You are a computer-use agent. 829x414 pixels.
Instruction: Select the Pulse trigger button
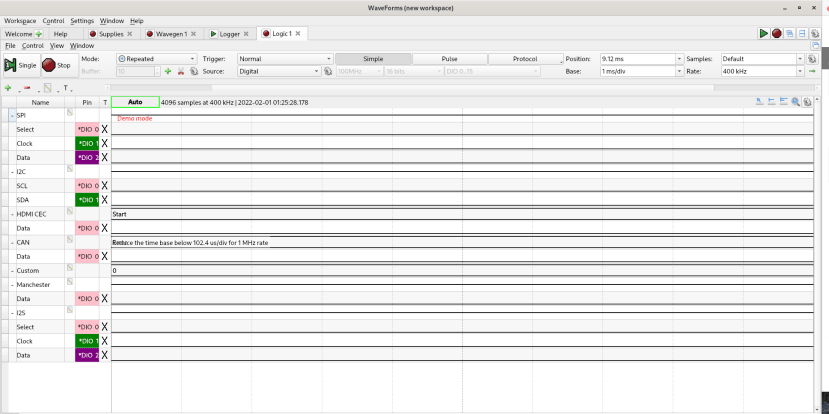[x=449, y=59]
